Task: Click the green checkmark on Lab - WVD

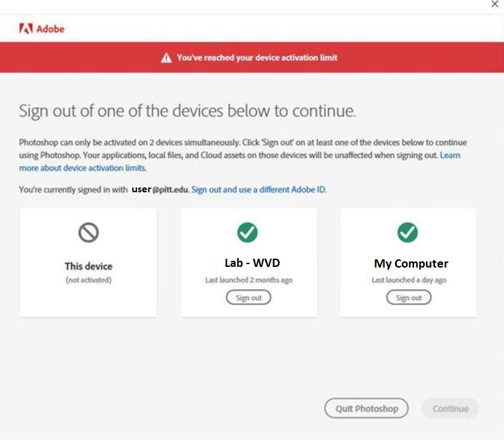Action: tap(247, 233)
